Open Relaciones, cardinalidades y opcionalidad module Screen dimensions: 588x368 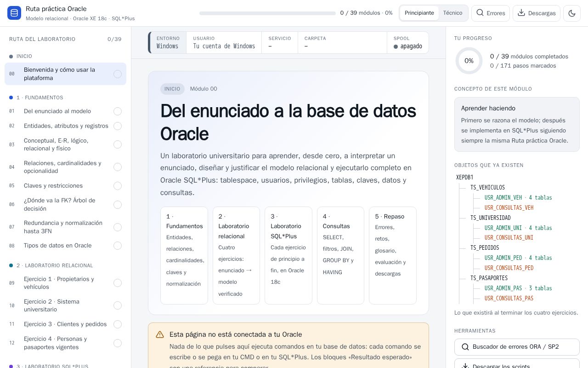pyautogui.click(x=65, y=167)
